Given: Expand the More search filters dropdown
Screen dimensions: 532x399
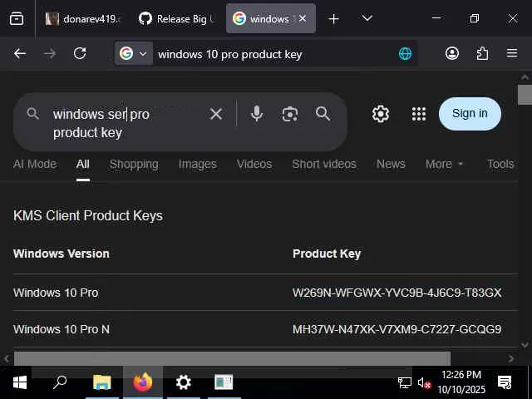Looking at the screenshot, I should (444, 164).
